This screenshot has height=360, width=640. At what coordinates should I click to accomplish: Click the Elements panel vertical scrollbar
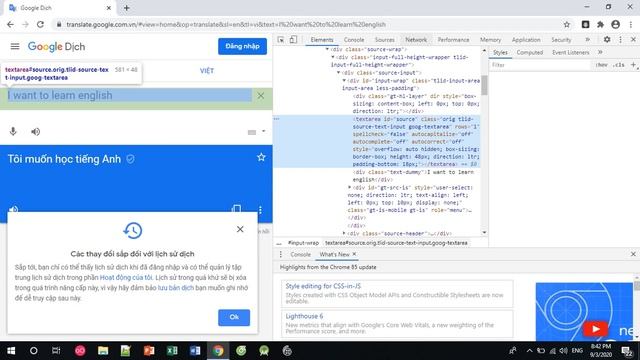[x=484, y=85]
